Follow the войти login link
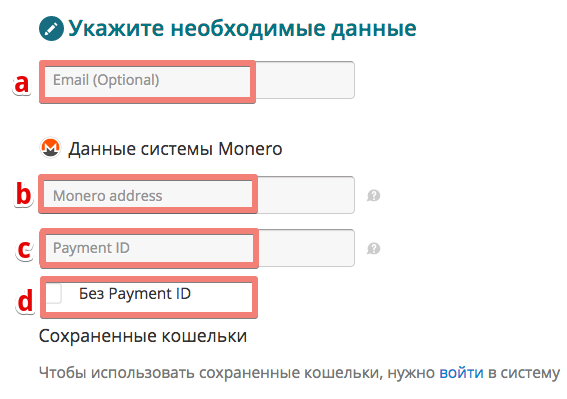Viewport: 567px width, 399px height. click(461, 372)
